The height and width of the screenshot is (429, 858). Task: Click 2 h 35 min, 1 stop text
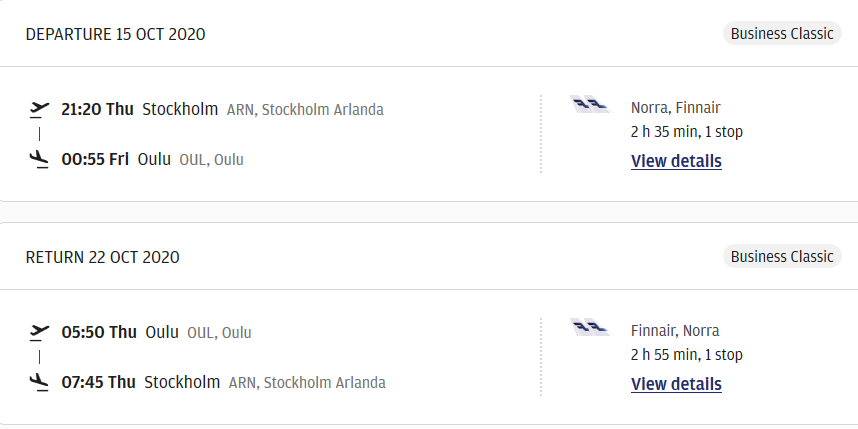click(687, 132)
